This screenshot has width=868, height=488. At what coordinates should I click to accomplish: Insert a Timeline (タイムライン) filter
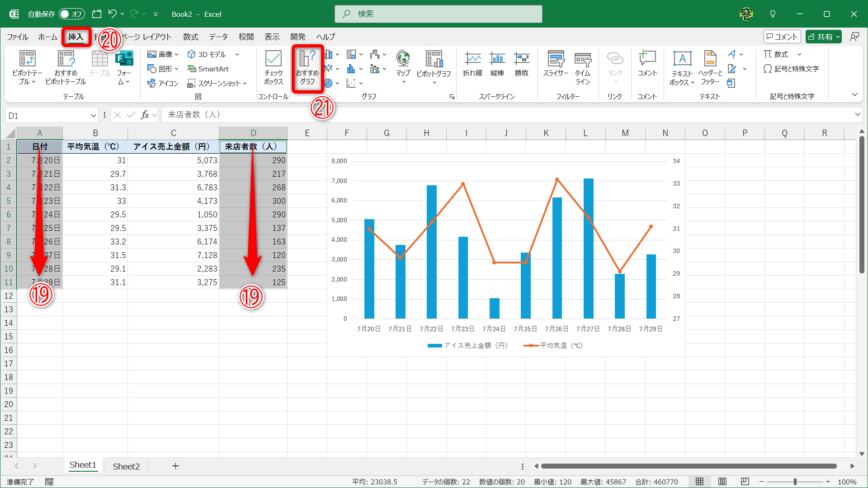click(x=582, y=66)
